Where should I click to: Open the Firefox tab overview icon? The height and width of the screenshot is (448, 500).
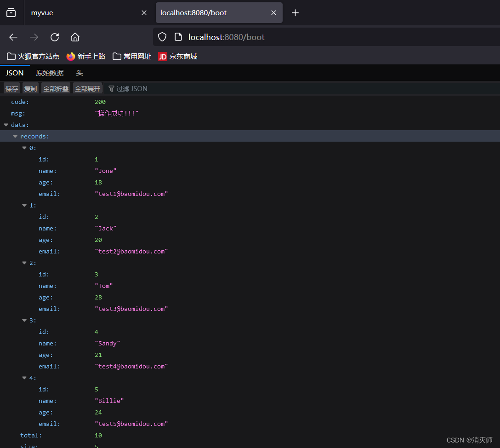[x=11, y=12]
